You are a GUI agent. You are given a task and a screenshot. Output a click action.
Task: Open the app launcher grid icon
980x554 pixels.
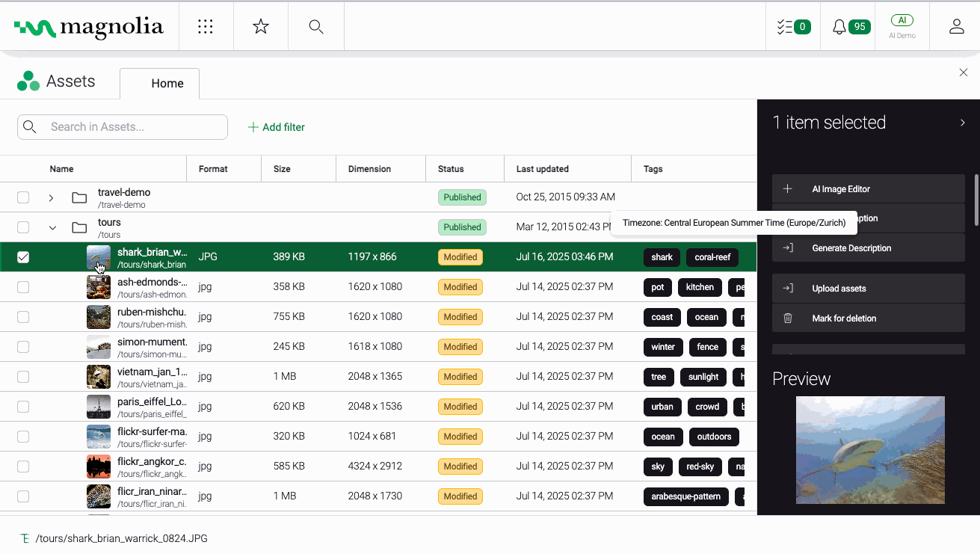(x=206, y=27)
